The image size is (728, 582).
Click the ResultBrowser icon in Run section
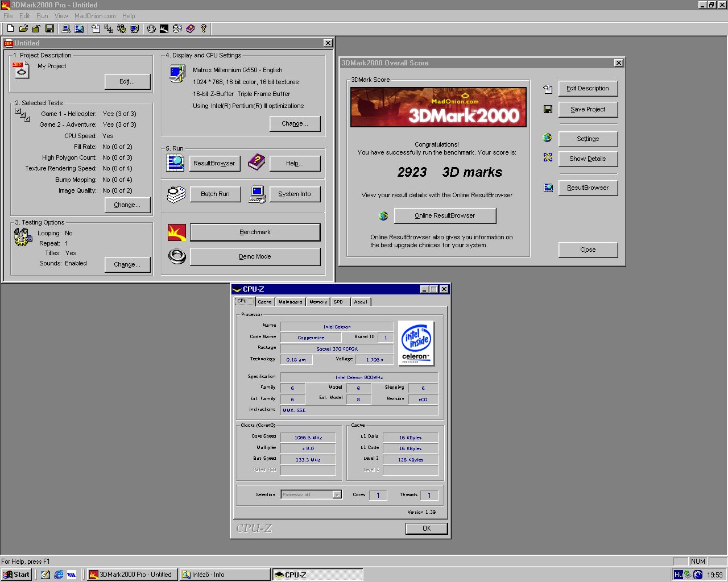(x=176, y=163)
